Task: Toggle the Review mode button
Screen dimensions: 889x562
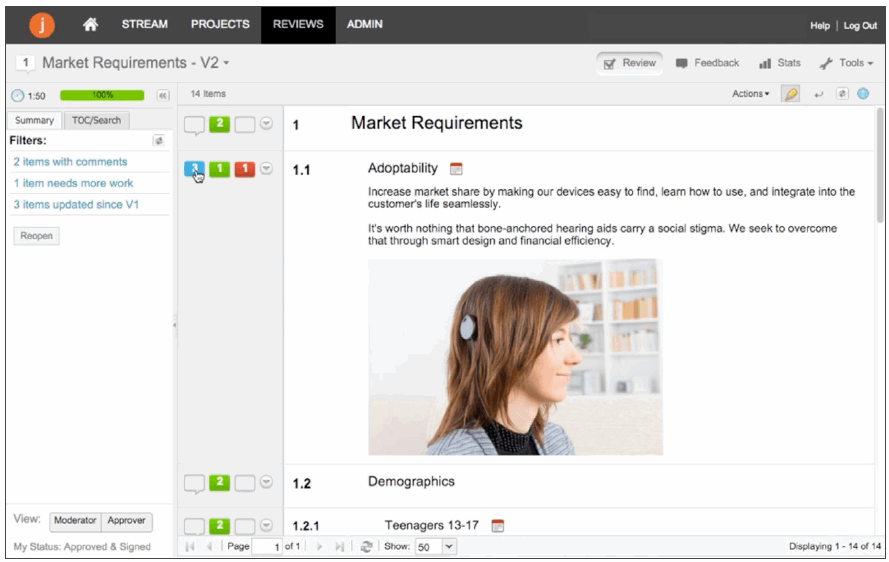Action: (x=630, y=63)
